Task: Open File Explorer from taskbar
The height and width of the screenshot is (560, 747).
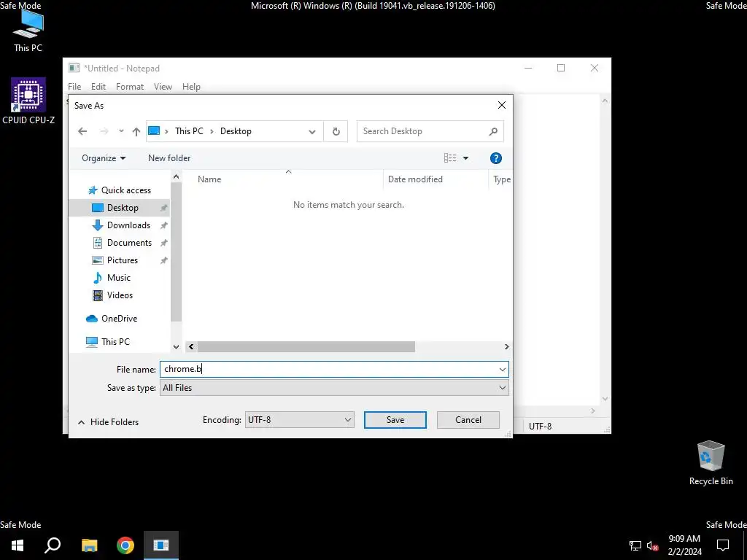Action: 89,545
